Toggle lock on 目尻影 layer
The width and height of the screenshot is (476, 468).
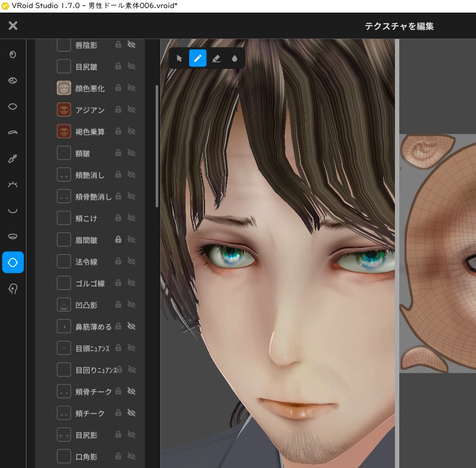click(x=119, y=435)
